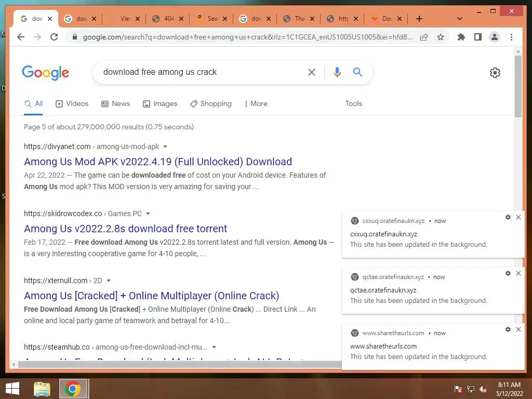Start voice search with the microphone
This screenshot has height=399, width=532.
[337, 72]
